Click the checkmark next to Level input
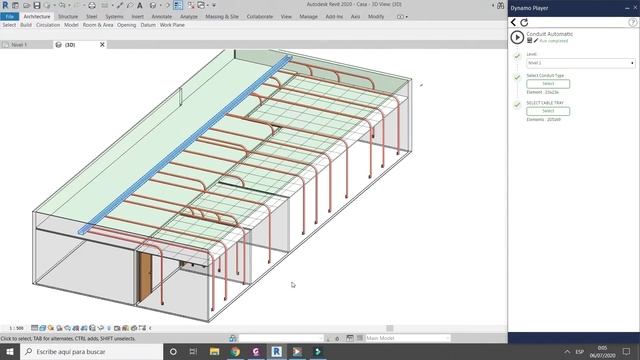This screenshot has width=640, height=360. click(517, 56)
